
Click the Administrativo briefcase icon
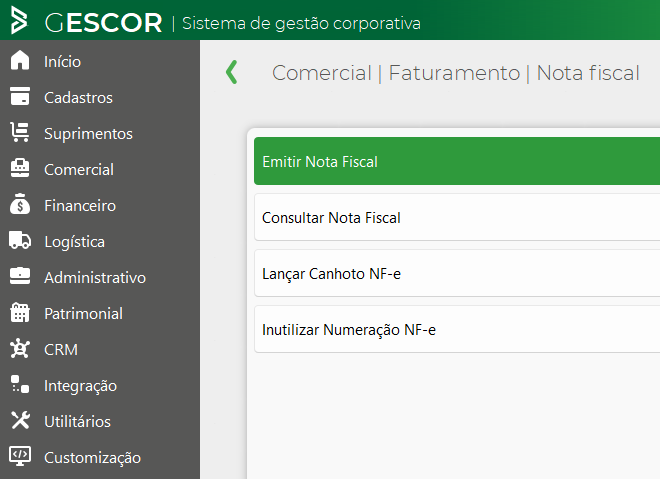coord(20,276)
